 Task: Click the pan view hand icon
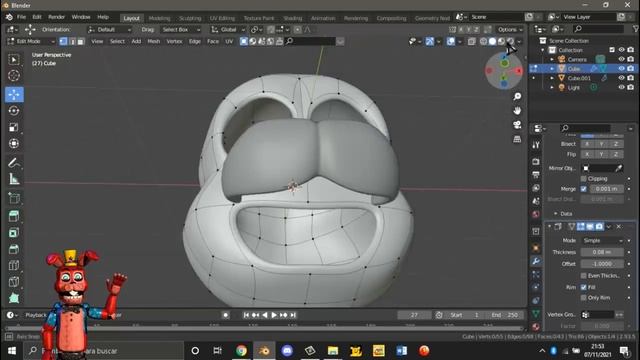[x=517, y=111]
